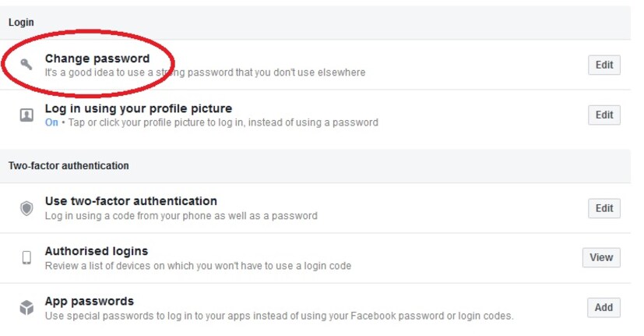Click the phone icon for Authorised logins
The height and width of the screenshot is (336, 644).
[x=26, y=258]
